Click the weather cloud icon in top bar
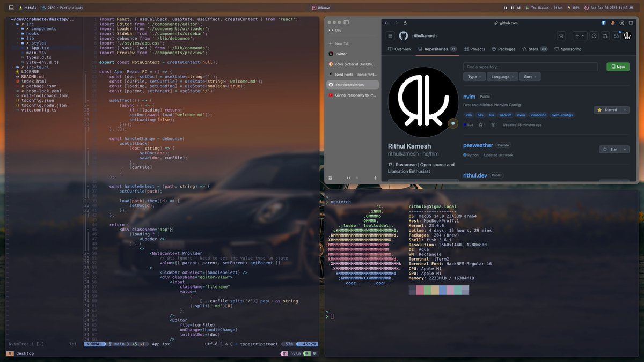 pyautogui.click(x=45, y=8)
